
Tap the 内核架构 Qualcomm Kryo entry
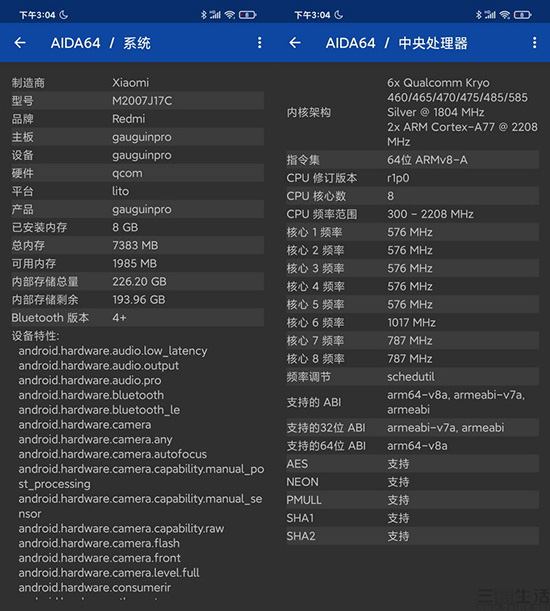[413, 112]
